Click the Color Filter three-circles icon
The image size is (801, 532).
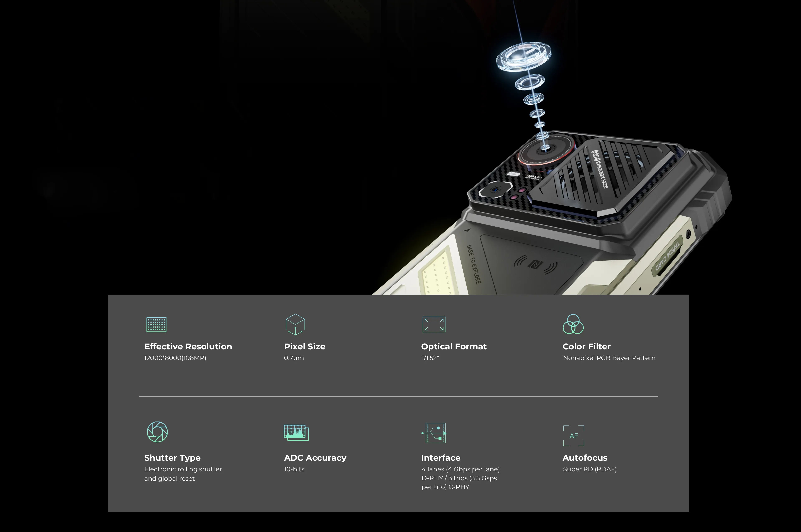573,324
